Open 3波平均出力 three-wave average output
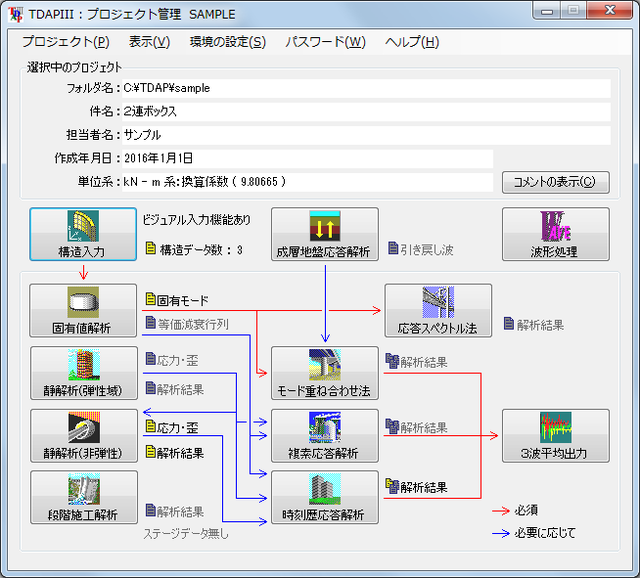Image resolution: width=640 pixels, height=578 pixels. [556, 436]
